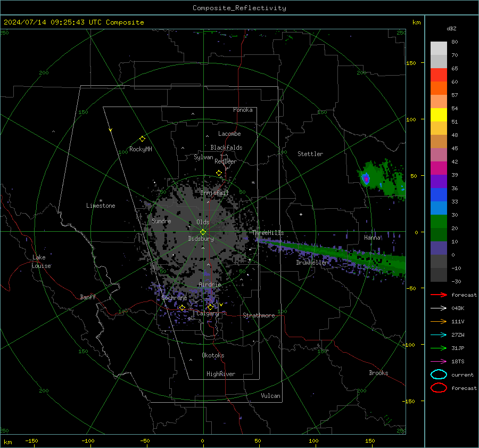
Task: Select the Hanna label
Action: [x=372, y=238]
